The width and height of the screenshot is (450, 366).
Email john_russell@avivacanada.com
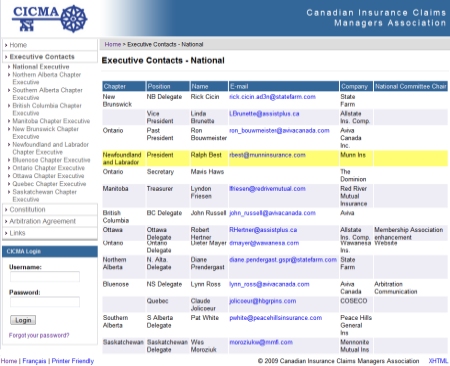coord(272,213)
